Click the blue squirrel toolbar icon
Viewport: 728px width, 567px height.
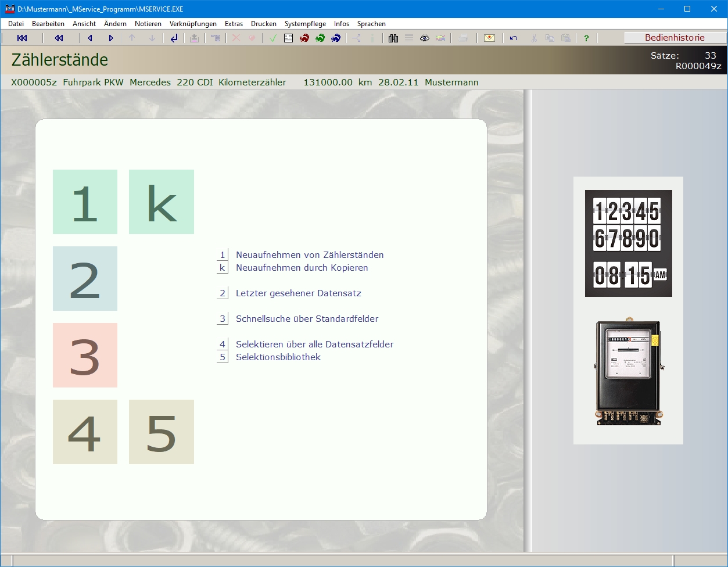tap(335, 38)
